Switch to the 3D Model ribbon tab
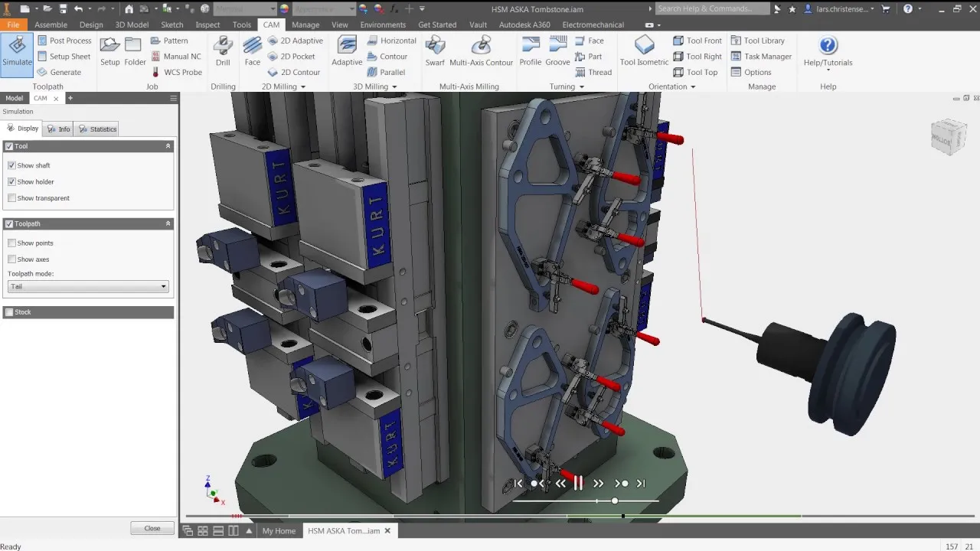 click(132, 24)
